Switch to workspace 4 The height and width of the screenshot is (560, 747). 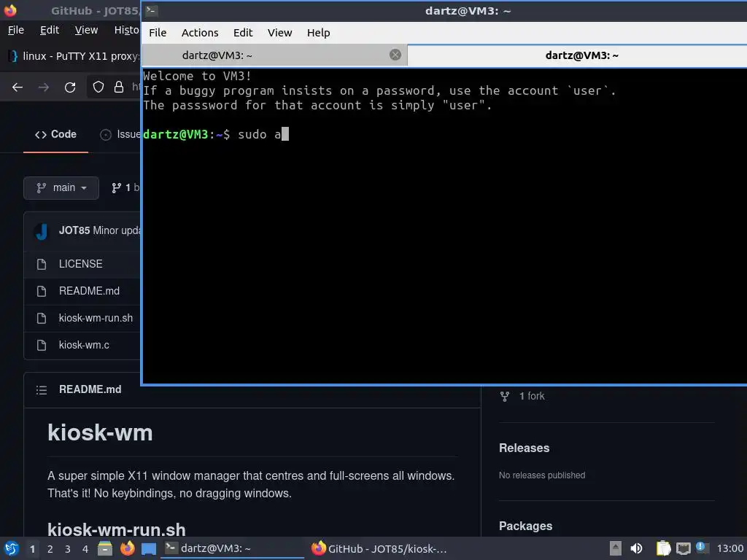click(85, 549)
